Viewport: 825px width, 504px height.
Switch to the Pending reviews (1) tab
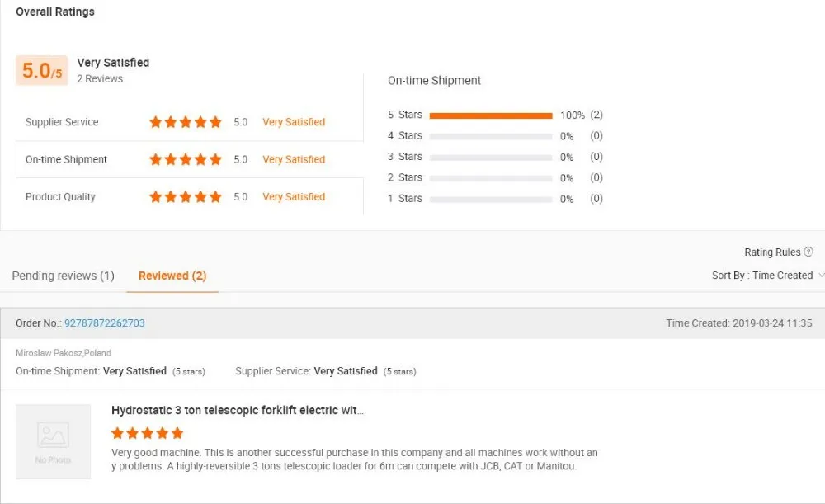coord(64,276)
